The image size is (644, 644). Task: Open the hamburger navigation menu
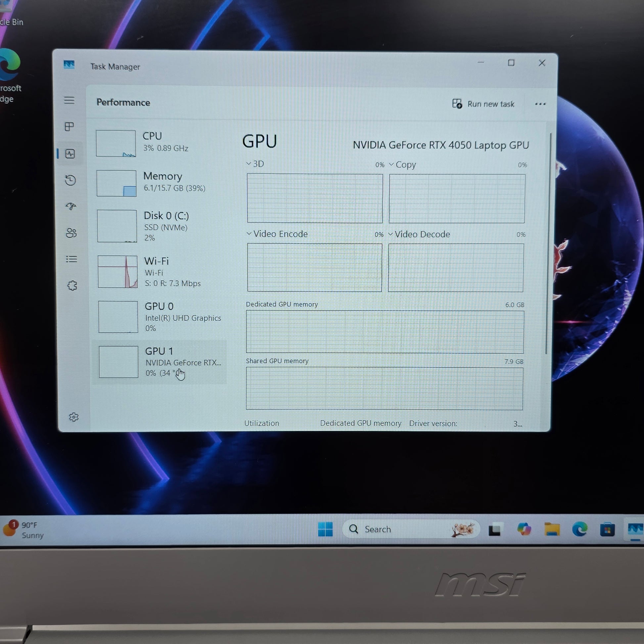click(69, 100)
